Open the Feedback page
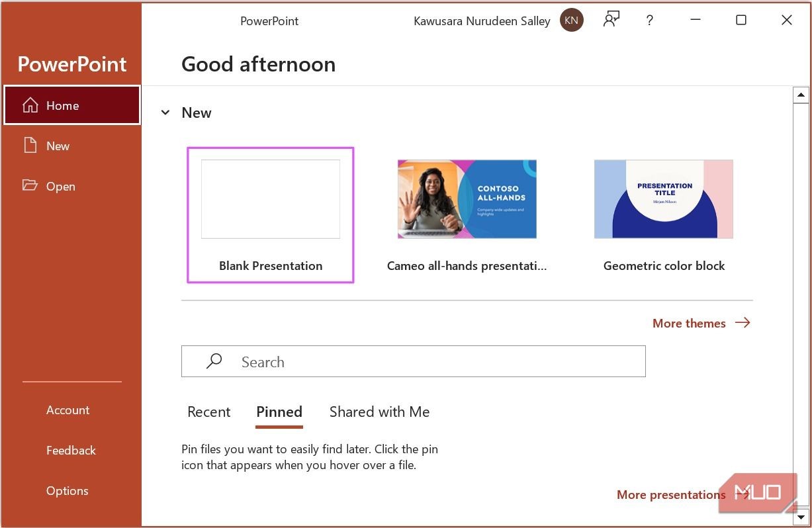This screenshot has height=528, width=812. pyautogui.click(x=71, y=451)
